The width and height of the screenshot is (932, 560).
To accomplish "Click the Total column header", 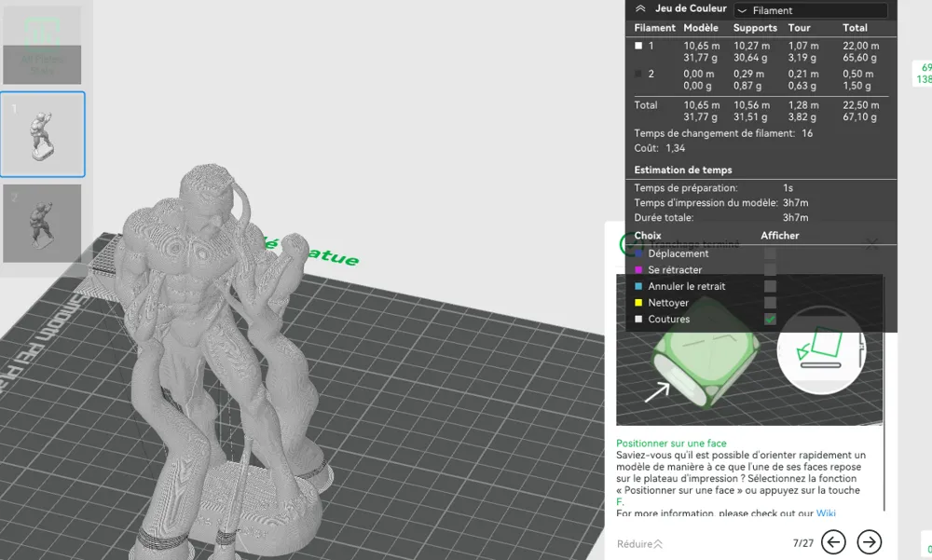I will [x=855, y=28].
